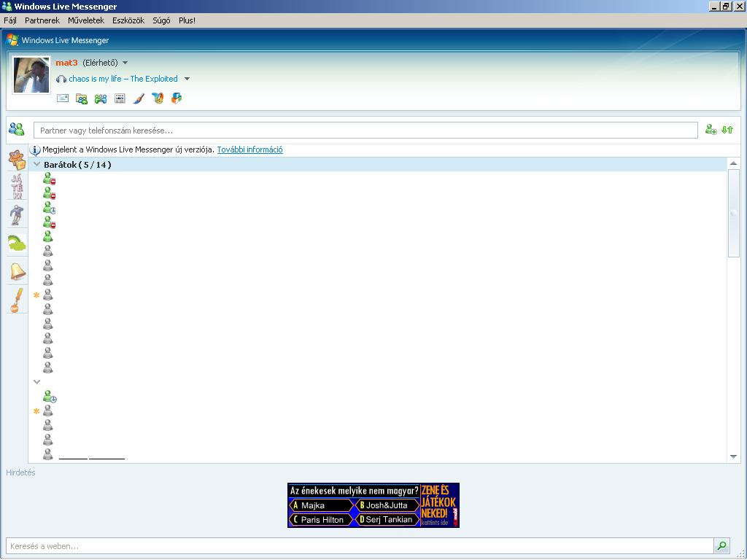Click the Hirdetés label
Screen dimensions: 747x560
point(20,472)
